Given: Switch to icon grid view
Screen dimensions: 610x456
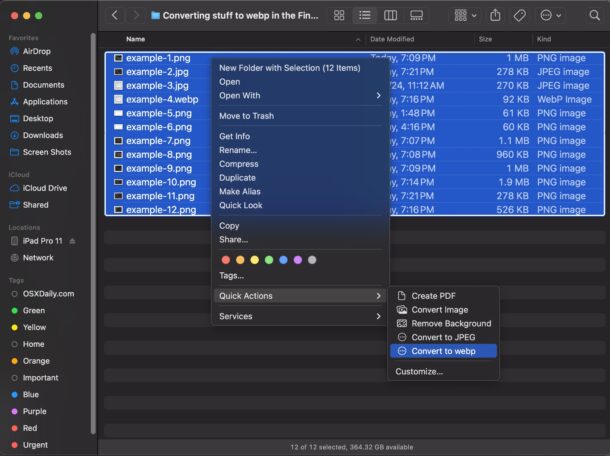Looking at the screenshot, I should [340, 16].
